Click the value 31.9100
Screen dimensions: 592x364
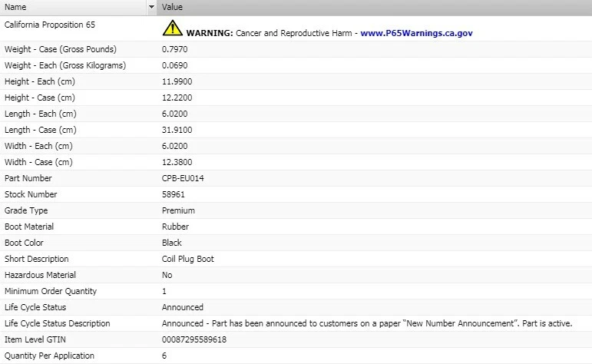(x=177, y=131)
